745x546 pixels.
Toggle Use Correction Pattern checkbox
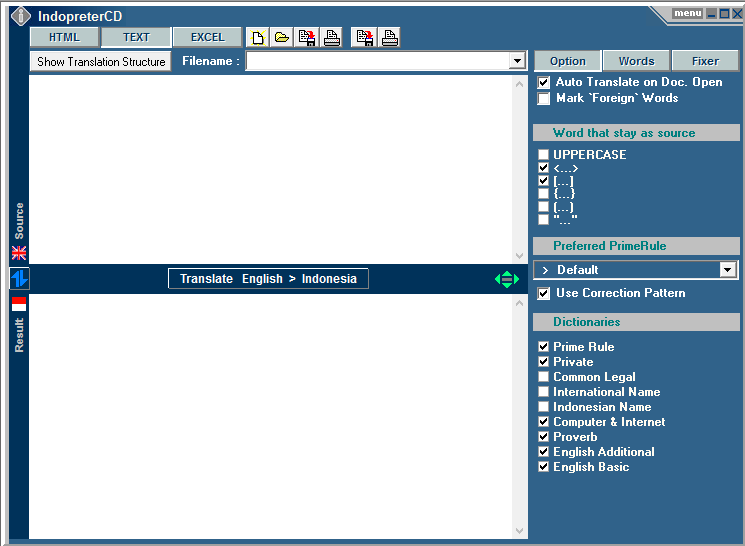544,293
